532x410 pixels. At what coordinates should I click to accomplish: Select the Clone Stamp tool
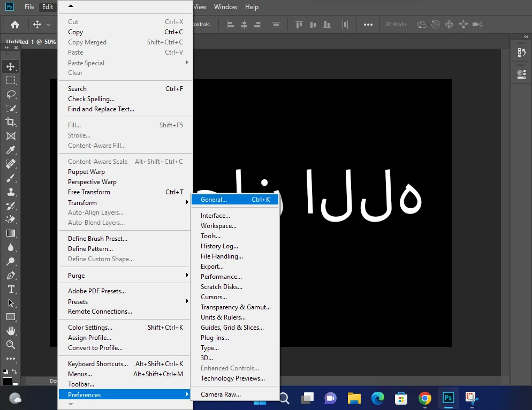(x=11, y=192)
